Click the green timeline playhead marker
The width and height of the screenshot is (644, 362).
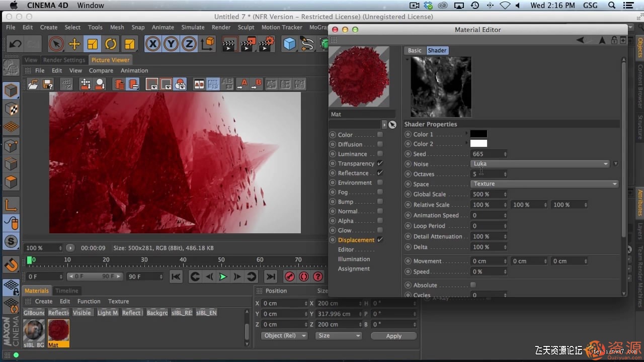coord(29,260)
